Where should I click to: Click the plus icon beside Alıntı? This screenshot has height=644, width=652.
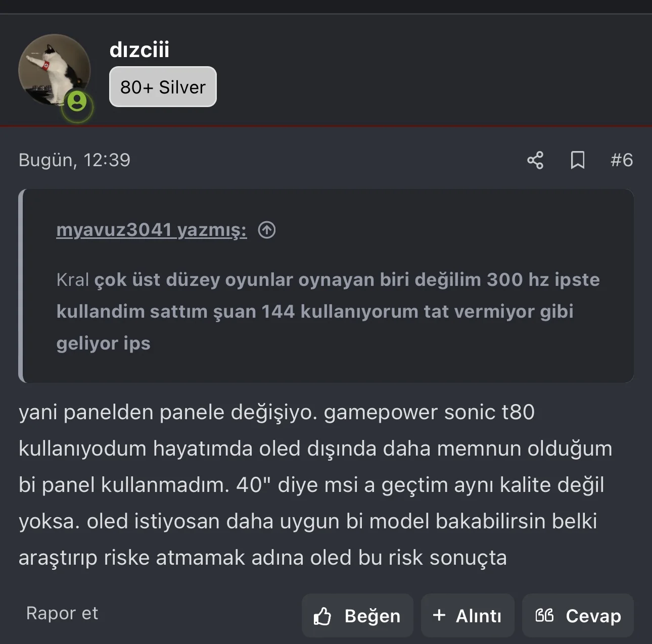439,615
